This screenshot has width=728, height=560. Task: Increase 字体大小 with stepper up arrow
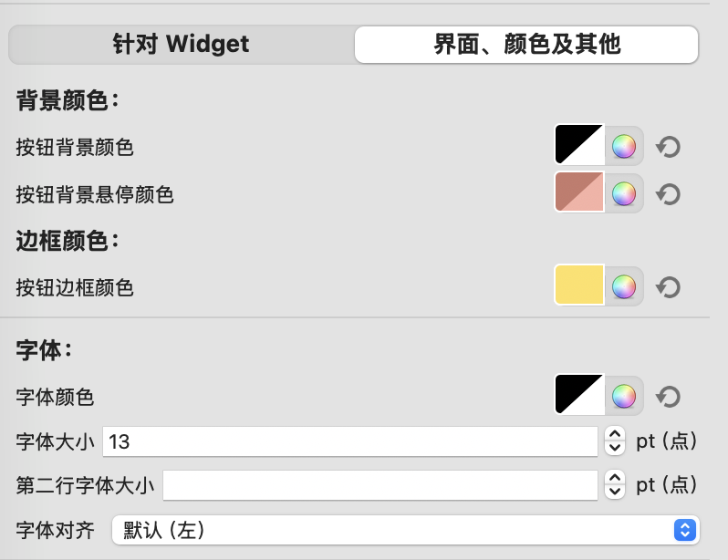(x=615, y=434)
